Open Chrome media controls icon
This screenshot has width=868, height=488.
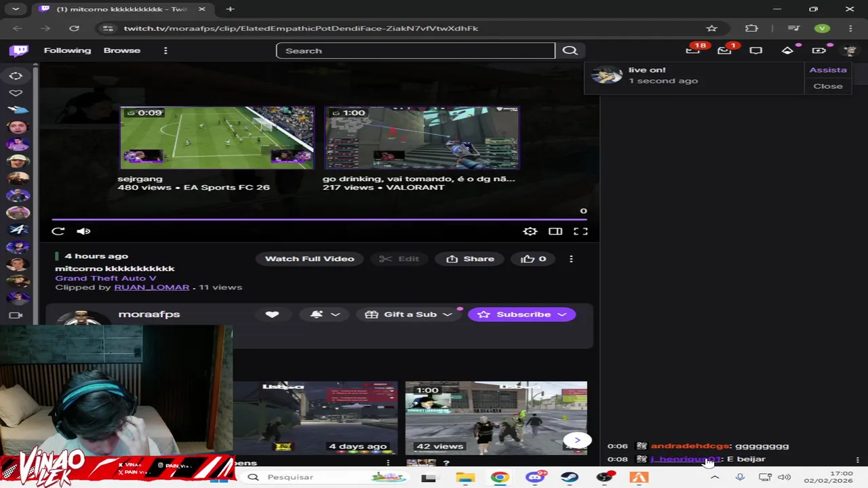pyautogui.click(x=793, y=28)
